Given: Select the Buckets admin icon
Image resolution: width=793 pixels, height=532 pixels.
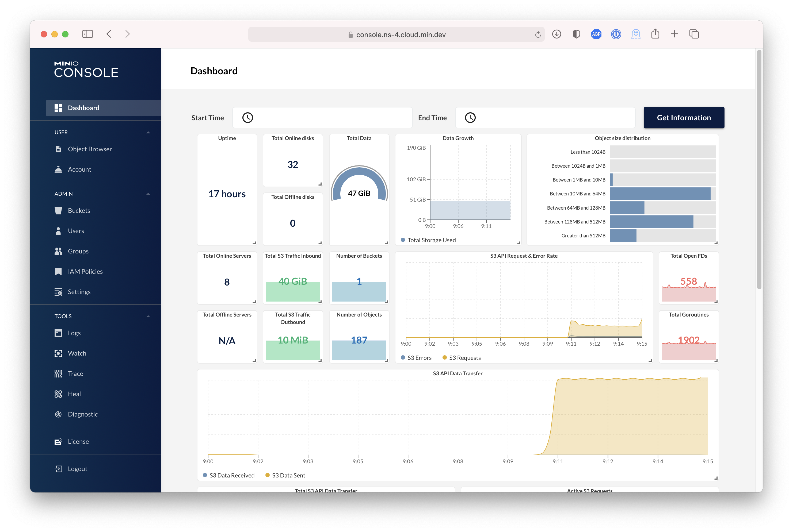Looking at the screenshot, I should click(x=58, y=210).
